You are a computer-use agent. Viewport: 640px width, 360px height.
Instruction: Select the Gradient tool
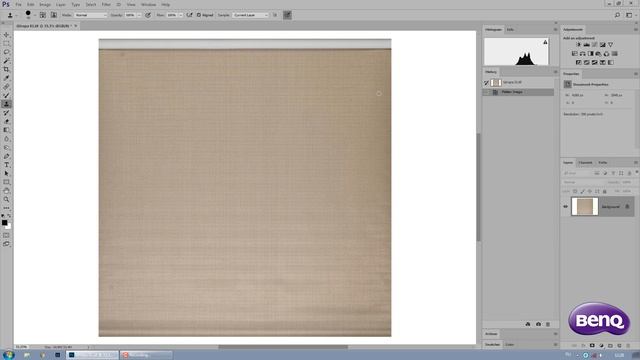pos(6,130)
